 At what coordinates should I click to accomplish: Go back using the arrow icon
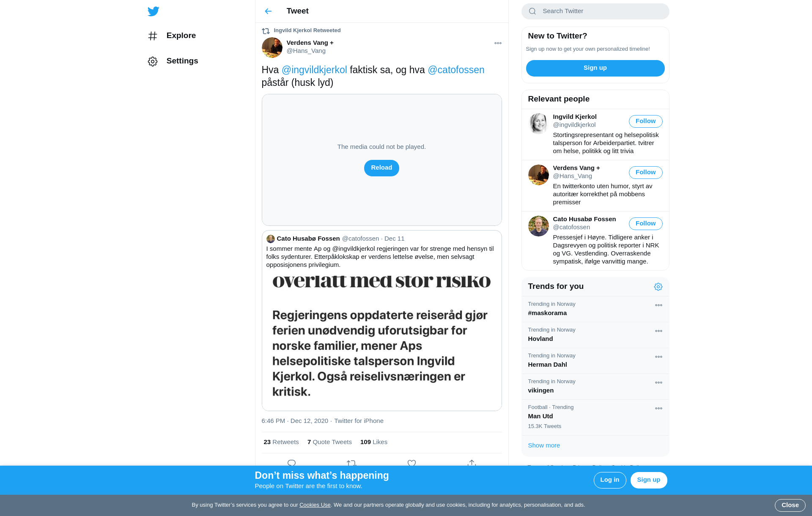point(268,11)
